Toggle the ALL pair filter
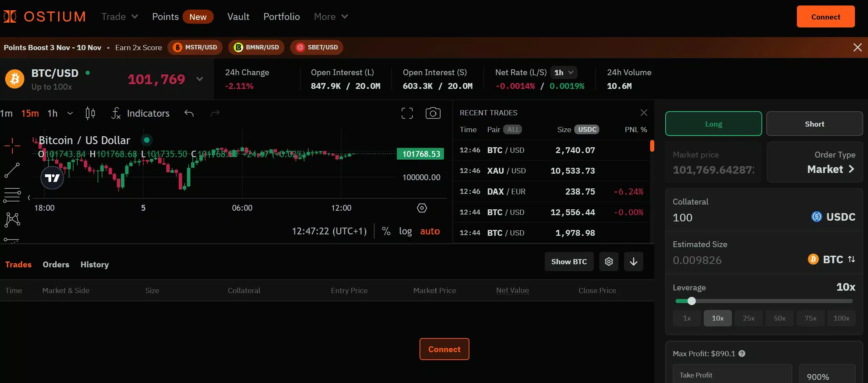 [x=513, y=129]
